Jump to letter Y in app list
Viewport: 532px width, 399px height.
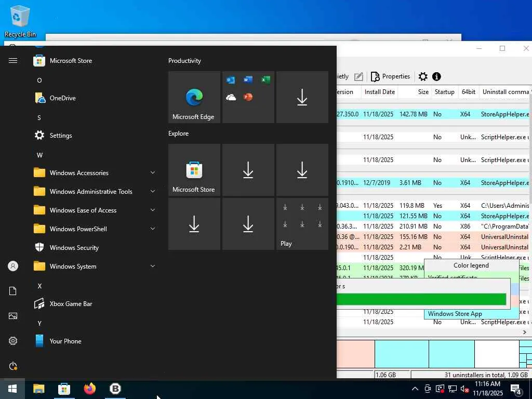(x=39, y=323)
